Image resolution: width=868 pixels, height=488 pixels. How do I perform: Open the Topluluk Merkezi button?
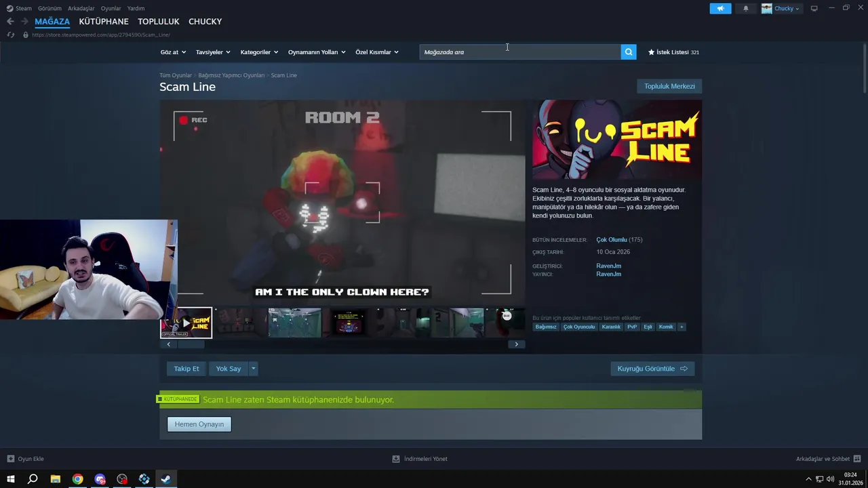(x=669, y=86)
